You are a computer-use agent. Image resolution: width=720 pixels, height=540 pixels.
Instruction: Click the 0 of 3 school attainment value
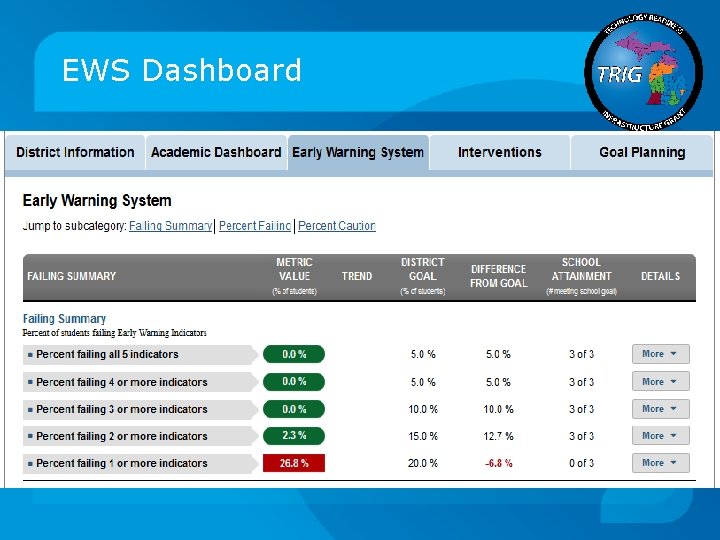[x=581, y=463]
